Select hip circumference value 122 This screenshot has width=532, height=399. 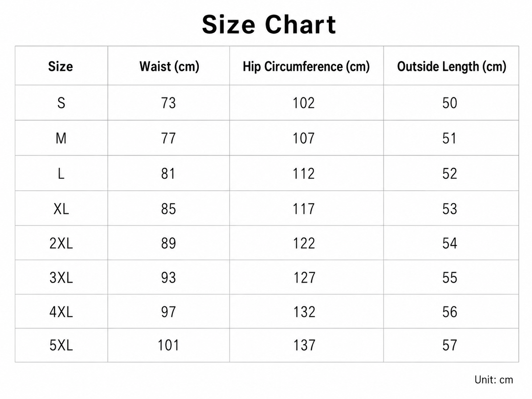(x=304, y=243)
